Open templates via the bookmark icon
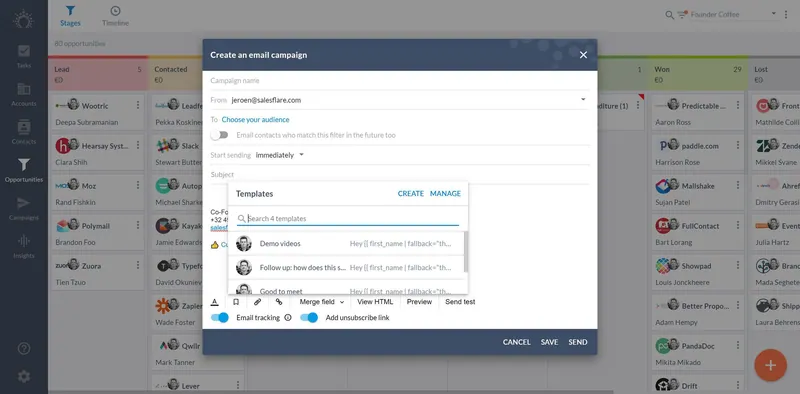 (x=236, y=302)
